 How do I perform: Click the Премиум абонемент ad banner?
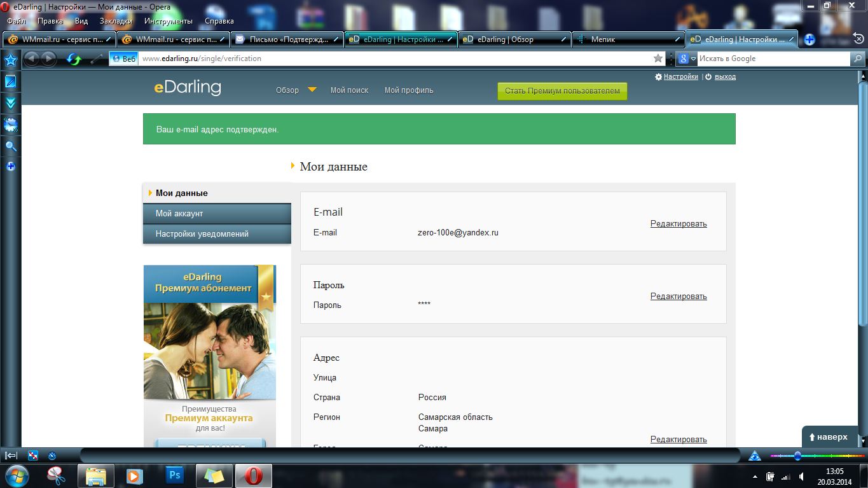[210, 355]
